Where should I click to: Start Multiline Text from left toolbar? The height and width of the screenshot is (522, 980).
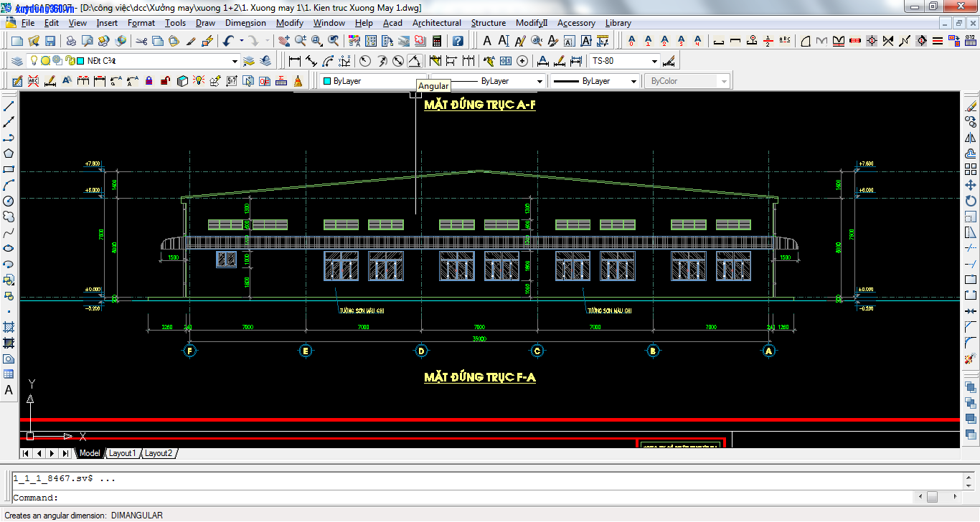tap(9, 391)
